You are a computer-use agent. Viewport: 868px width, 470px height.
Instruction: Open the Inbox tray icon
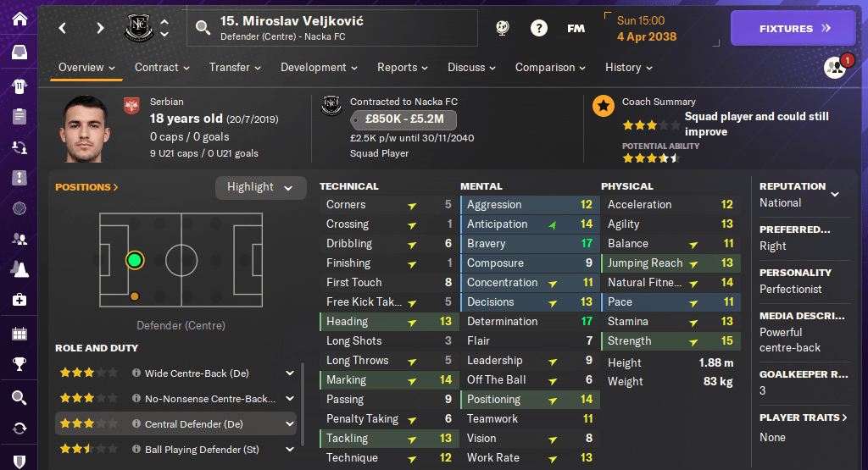coord(19,53)
